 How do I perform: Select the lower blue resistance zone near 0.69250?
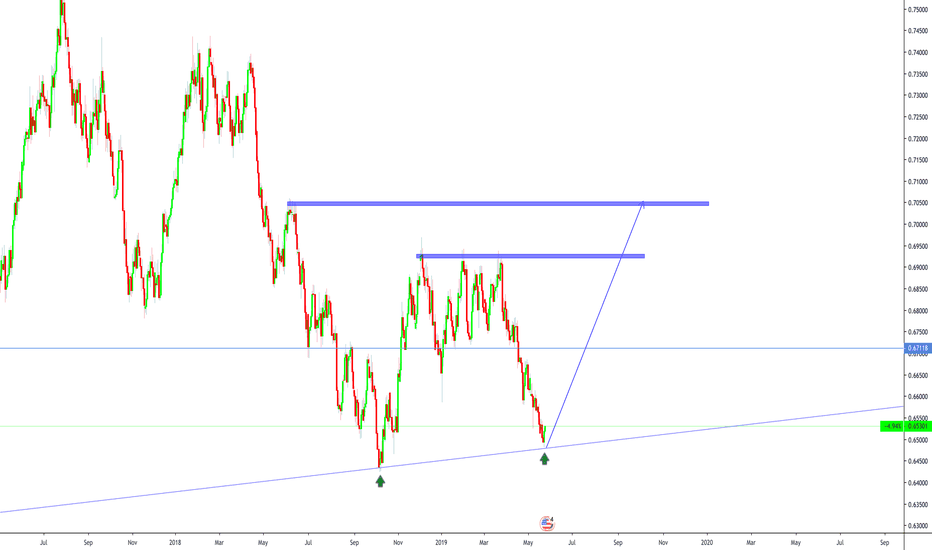pyautogui.click(x=531, y=256)
